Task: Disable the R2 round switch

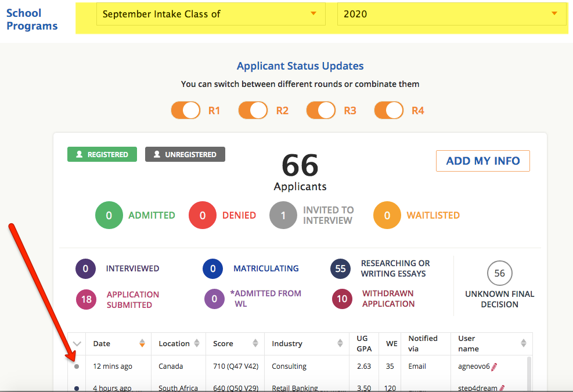Action: tap(253, 110)
